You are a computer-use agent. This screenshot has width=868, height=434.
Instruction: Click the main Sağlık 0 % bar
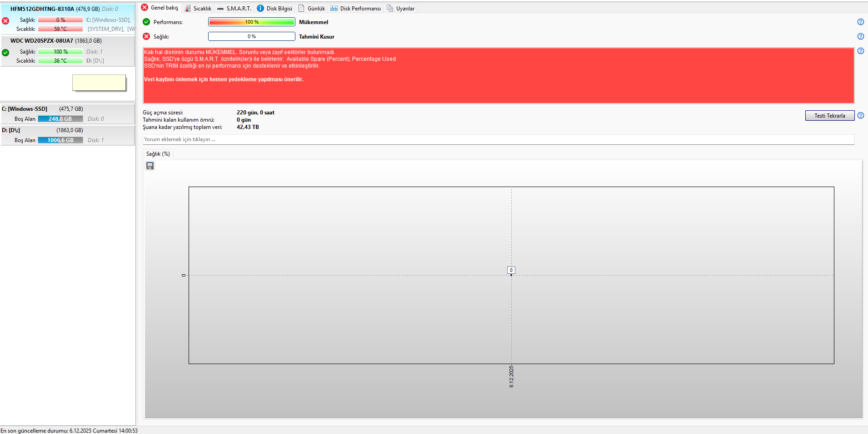point(252,36)
